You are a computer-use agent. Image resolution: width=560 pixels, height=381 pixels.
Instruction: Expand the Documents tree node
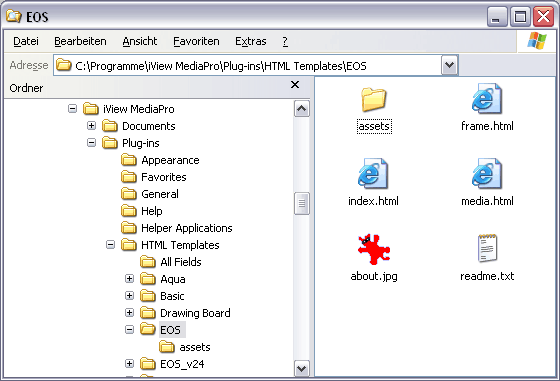tap(91, 125)
